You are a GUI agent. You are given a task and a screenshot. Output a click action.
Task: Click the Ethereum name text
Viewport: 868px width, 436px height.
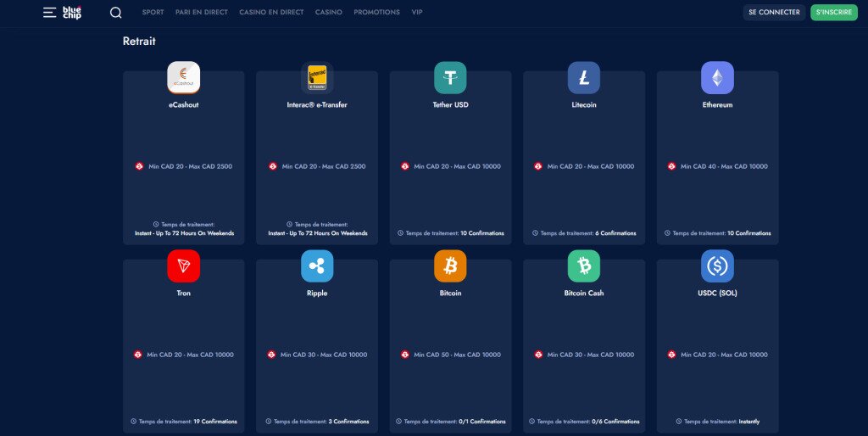click(717, 104)
